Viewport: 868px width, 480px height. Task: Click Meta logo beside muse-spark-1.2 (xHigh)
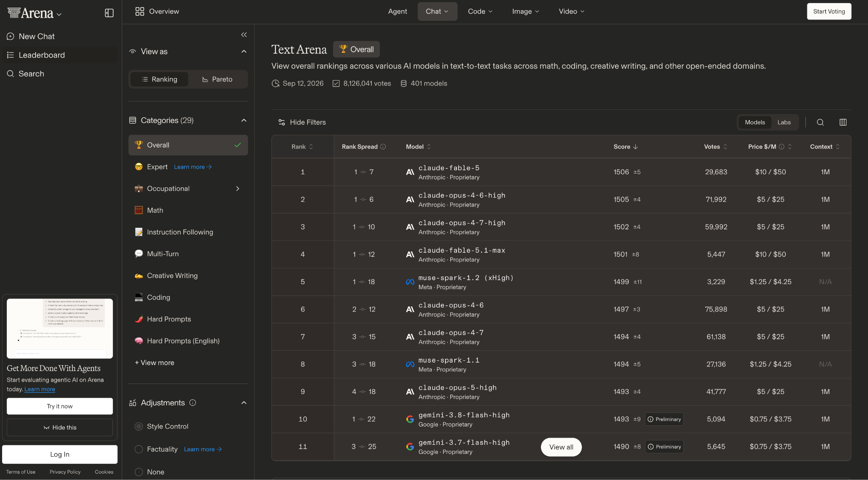[410, 282]
